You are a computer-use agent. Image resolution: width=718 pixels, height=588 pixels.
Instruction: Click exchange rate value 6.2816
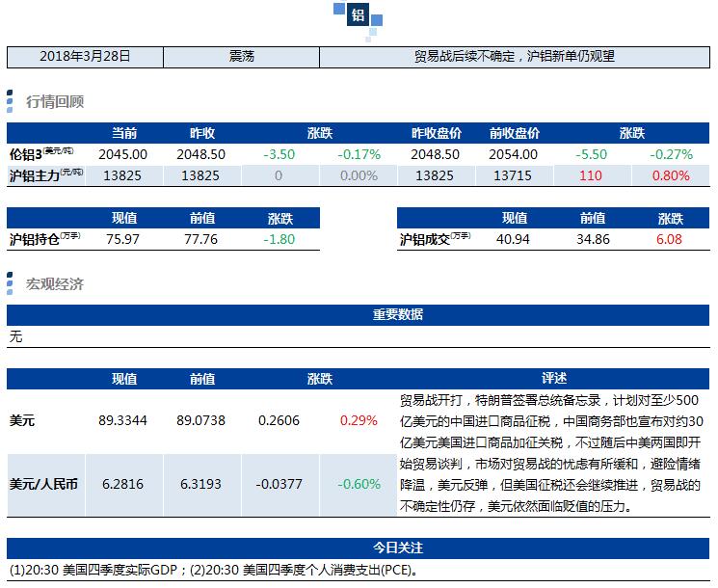[x=122, y=484]
